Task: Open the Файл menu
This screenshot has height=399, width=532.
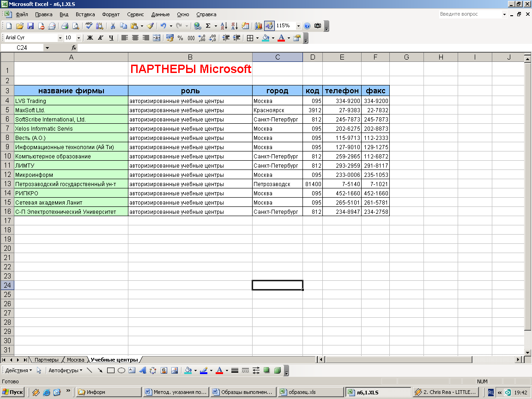Action: click(x=22, y=14)
